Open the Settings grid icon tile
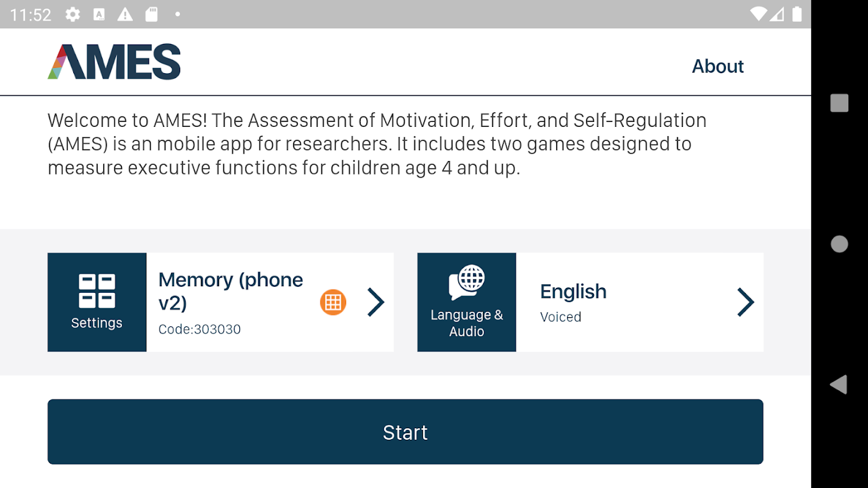 click(x=97, y=302)
